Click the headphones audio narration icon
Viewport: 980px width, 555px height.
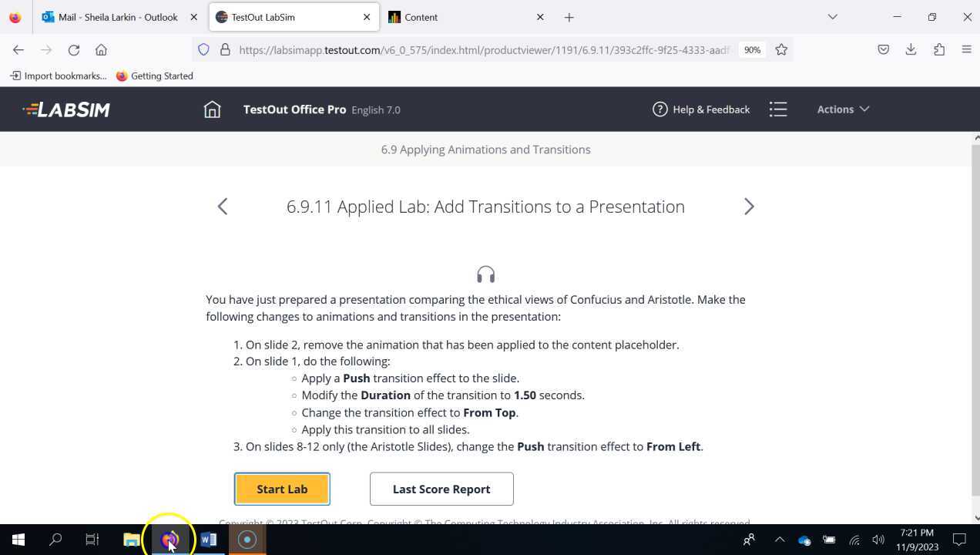pos(485,274)
